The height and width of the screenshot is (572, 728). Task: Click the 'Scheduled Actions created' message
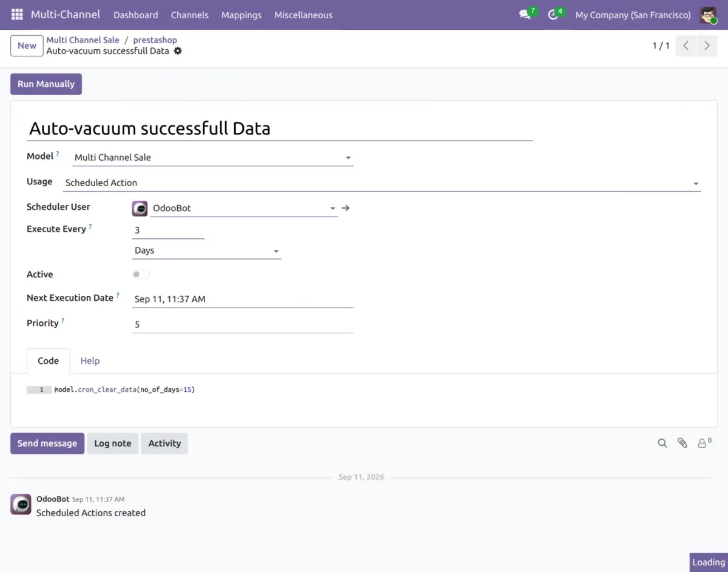[91, 513]
